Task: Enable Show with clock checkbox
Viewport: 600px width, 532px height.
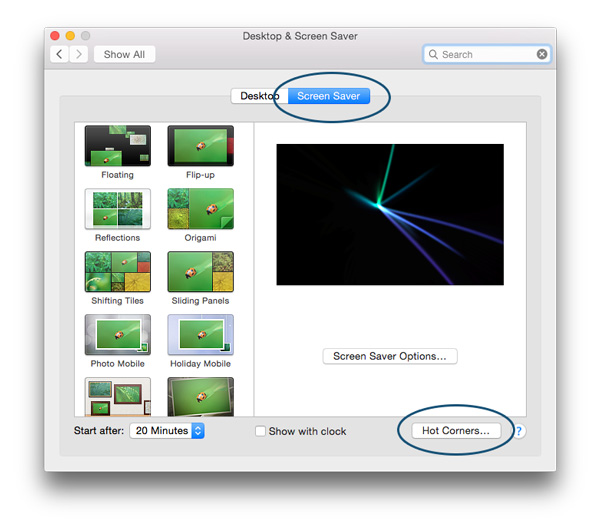Action: point(260,431)
